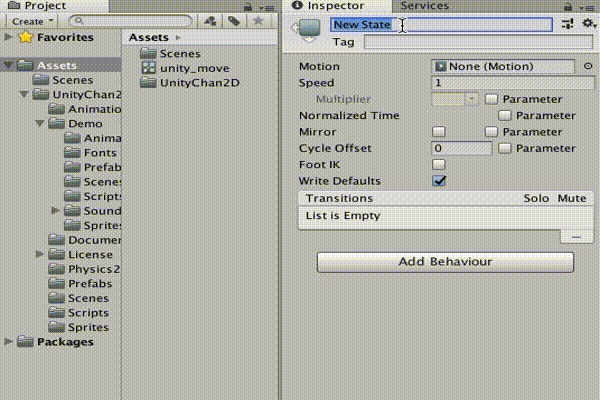Expand the Favorites section
Image resolution: width=600 pixels, height=400 pixels.
(x=10, y=38)
